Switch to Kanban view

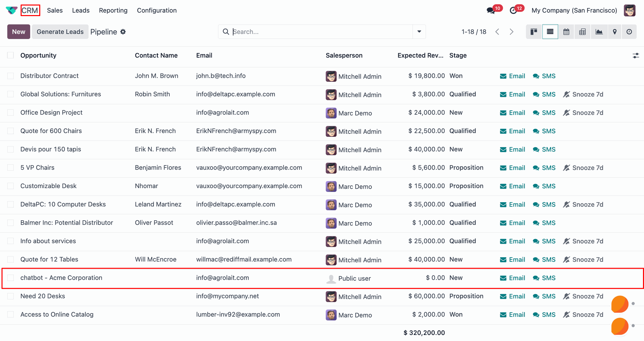[x=534, y=32]
